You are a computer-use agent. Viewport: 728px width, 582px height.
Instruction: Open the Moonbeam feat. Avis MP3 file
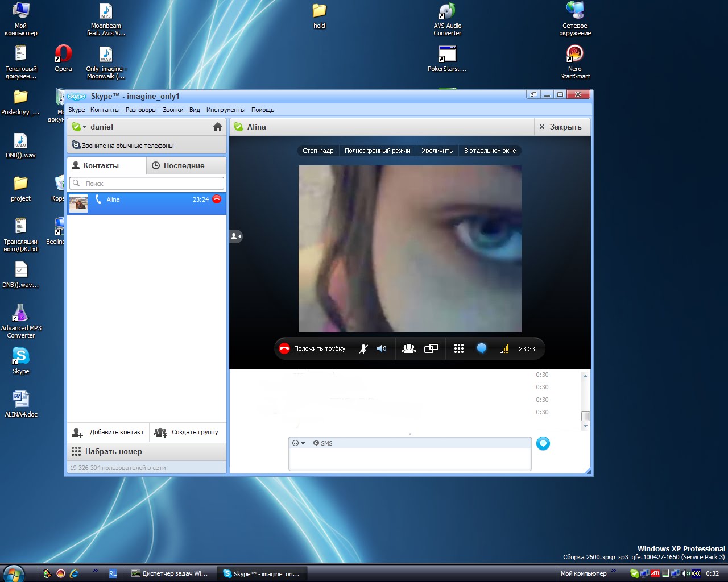tap(106, 19)
